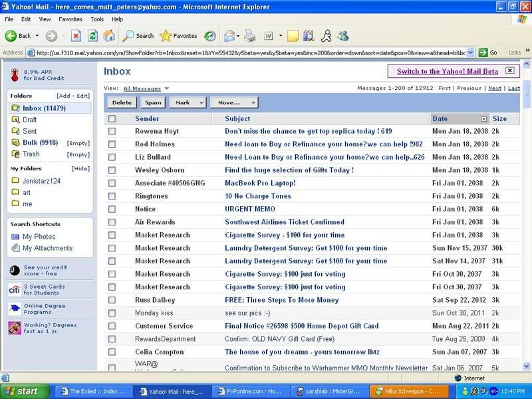532x399 pixels.
Task: Open the Move... dropdown button
Action: coord(234,102)
